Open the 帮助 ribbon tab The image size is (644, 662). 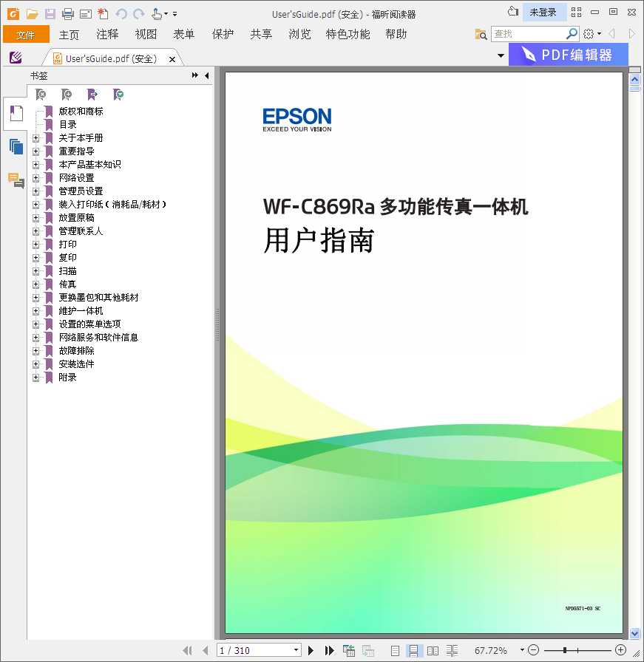396,35
